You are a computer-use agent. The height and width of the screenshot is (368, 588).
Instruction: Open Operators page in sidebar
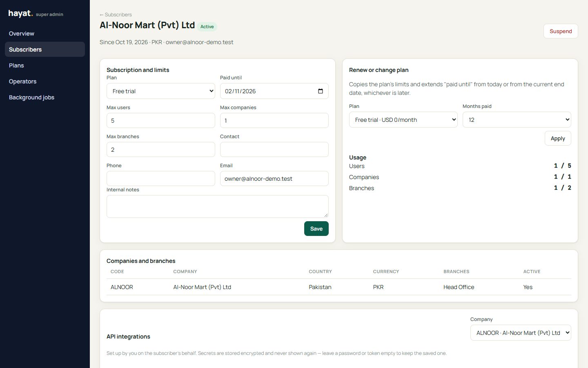coord(45,81)
